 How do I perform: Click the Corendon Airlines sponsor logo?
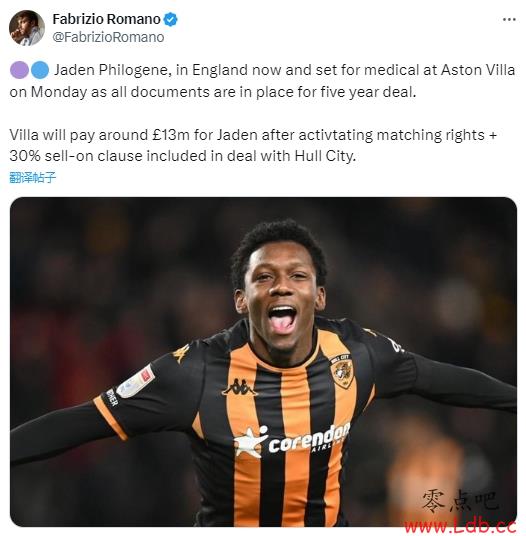tap(293, 440)
